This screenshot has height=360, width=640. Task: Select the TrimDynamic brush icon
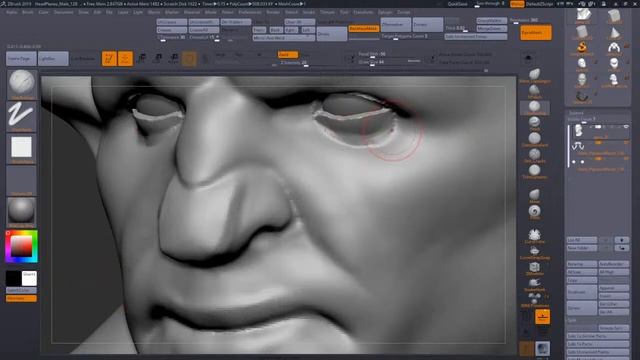[x=534, y=171]
